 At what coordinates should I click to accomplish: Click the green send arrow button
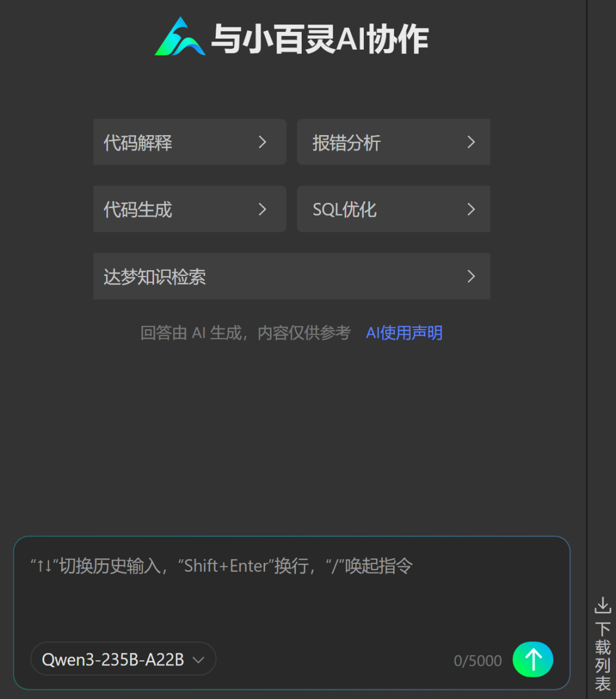[x=533, y=660]
